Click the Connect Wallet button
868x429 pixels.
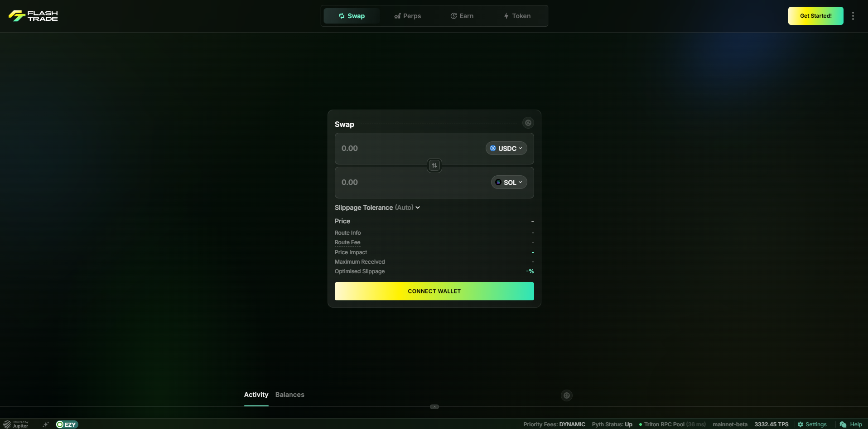click(x=434, y=291)
